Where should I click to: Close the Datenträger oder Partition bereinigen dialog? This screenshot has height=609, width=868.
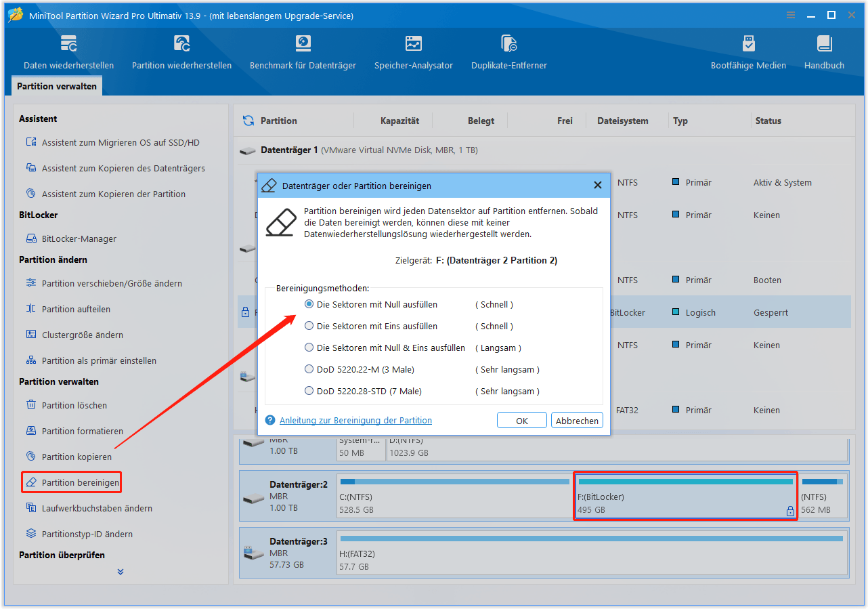pyautogui.click(x=598, y=186)
